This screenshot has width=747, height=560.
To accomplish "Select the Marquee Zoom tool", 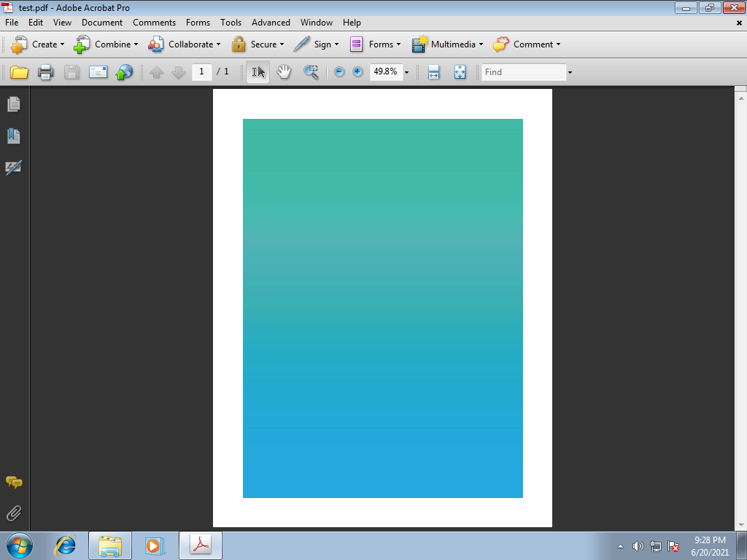I will point(311,72).
